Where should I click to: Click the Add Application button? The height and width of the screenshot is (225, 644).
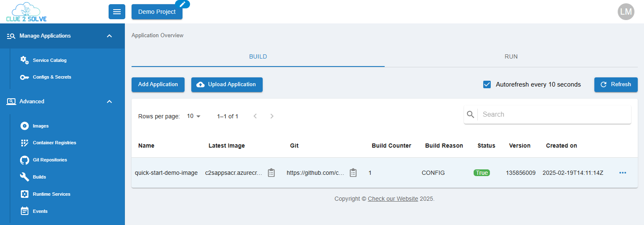(158, 84)
